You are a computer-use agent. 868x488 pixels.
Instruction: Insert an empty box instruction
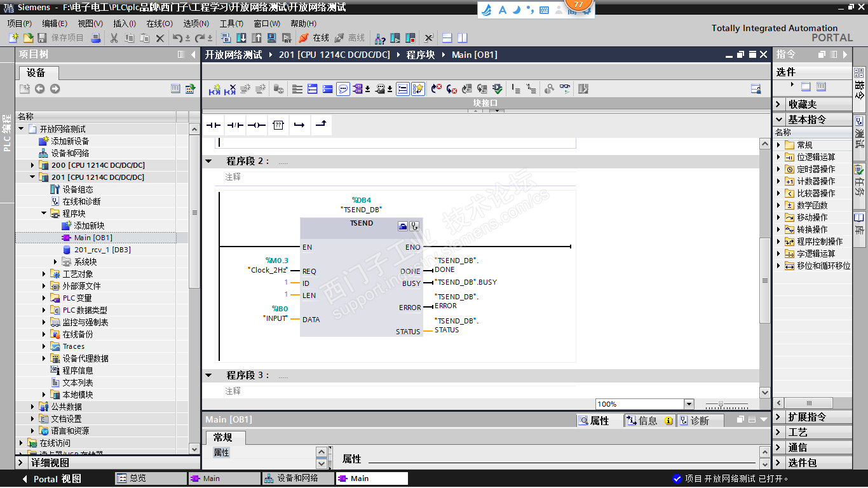pos(278,125)
